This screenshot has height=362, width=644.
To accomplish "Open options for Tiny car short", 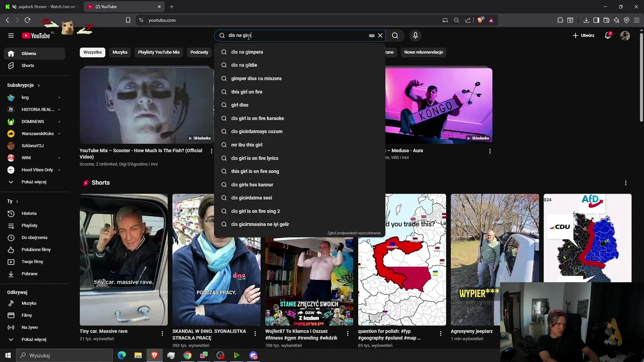I will coord(162,333).
